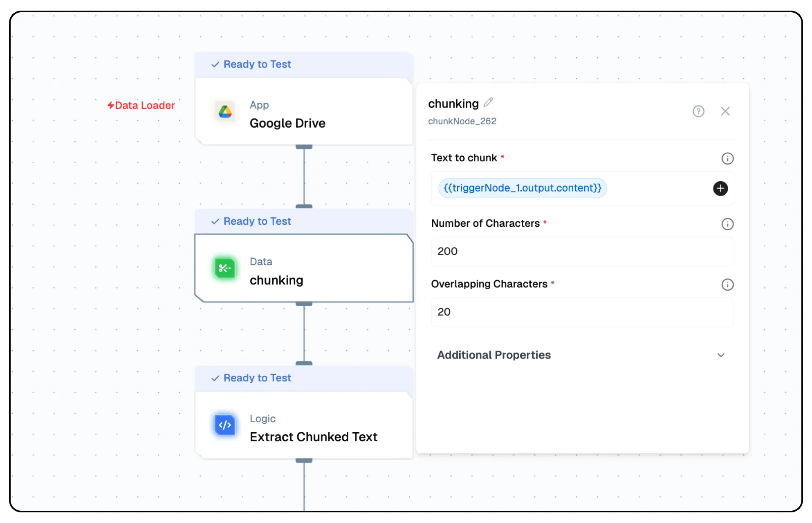Click black plus button to add variable
The width and height of the screenshot is (812, 523).
click(x=720, y=188)
